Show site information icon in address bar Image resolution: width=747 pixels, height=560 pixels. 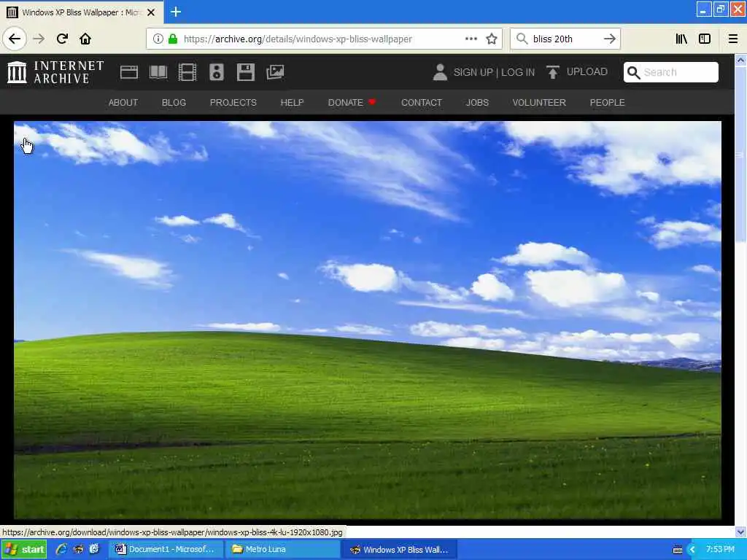(x=158, y=39)
